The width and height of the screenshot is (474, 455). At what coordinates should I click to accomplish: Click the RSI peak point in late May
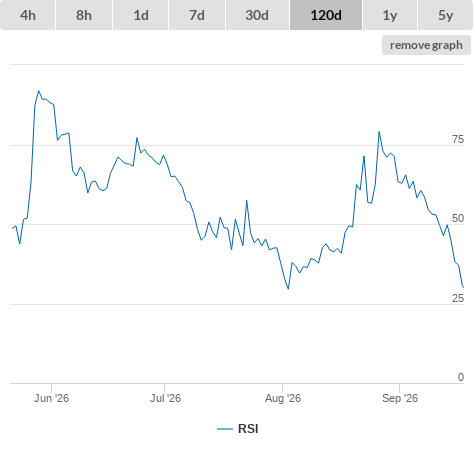39,91
